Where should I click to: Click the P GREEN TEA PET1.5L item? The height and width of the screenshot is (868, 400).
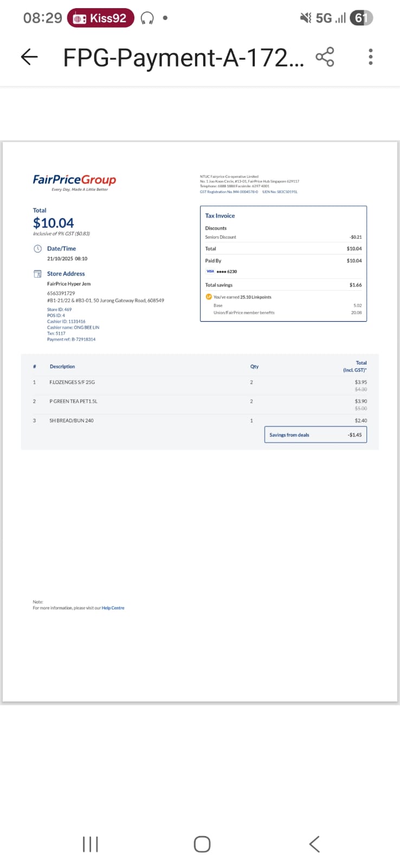tap(73, 401)
